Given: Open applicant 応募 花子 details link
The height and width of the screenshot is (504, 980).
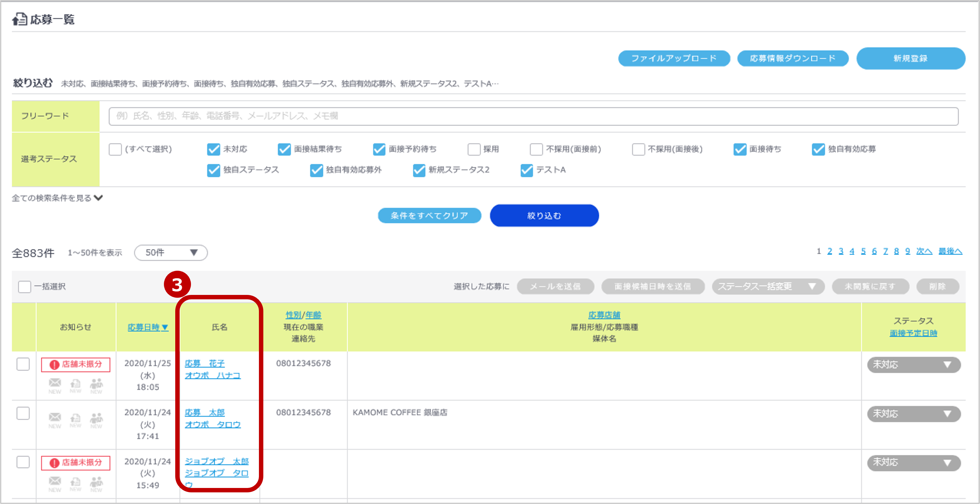Looking at the screenshot, I should point(205,363).
